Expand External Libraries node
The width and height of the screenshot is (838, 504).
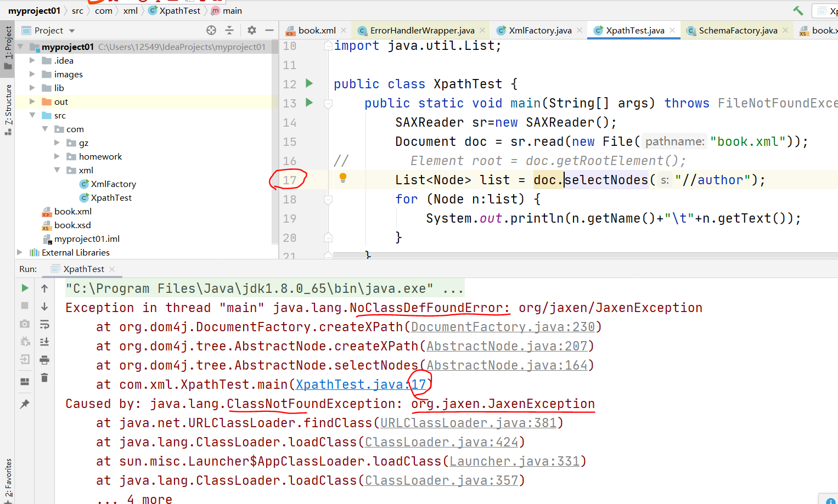click(x=20, y=252)
